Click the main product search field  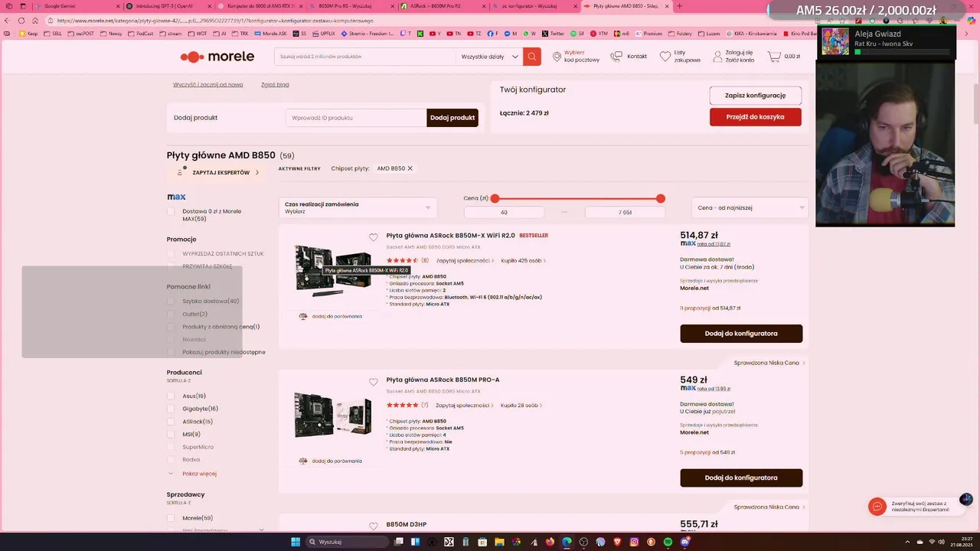(x=364, y=57)
